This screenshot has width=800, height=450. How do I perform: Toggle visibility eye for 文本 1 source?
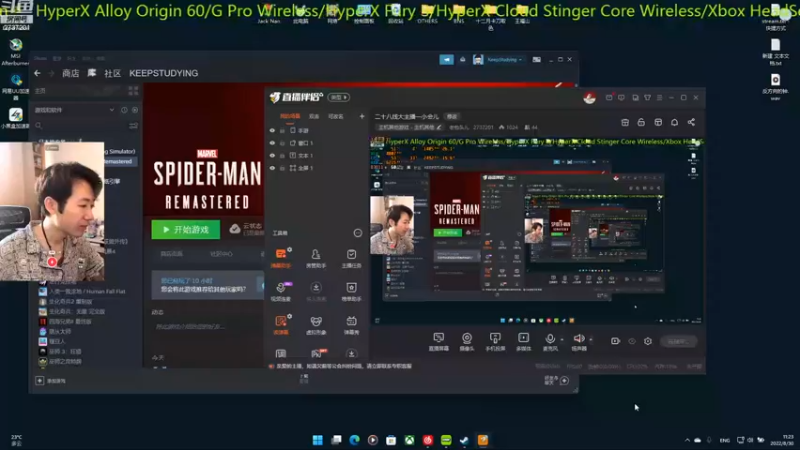(x=272, y=156)
